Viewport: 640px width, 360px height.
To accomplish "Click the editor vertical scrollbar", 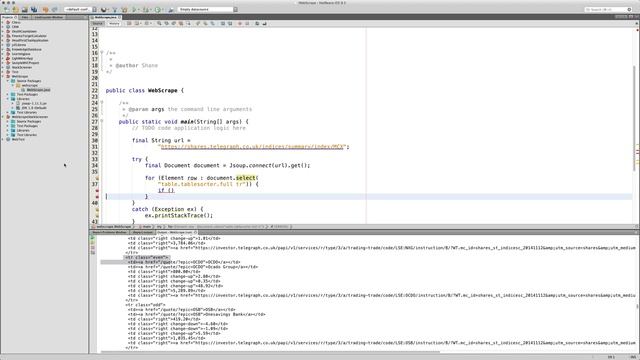I will click(634, 118).
